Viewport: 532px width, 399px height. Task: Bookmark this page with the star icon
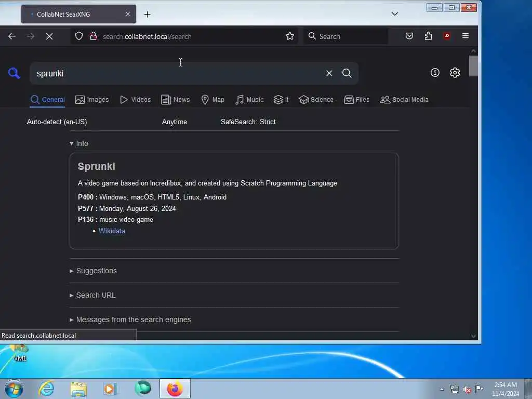point(290,36)
